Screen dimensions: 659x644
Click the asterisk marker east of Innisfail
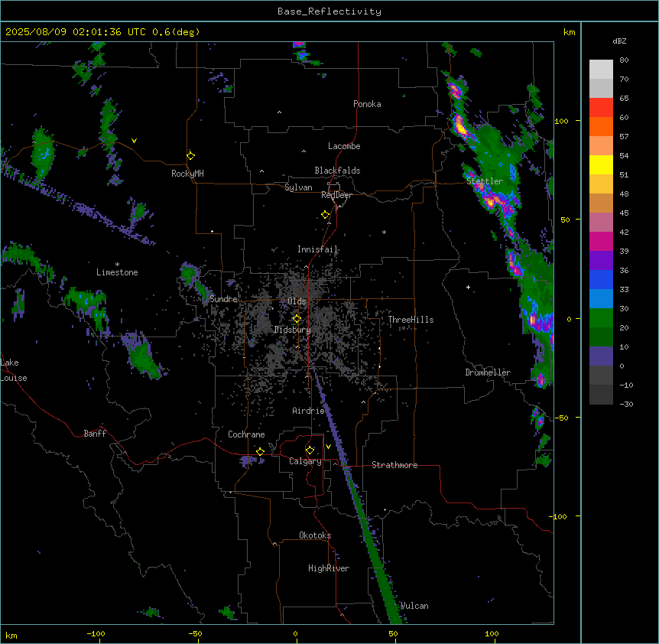click(384, 233)
